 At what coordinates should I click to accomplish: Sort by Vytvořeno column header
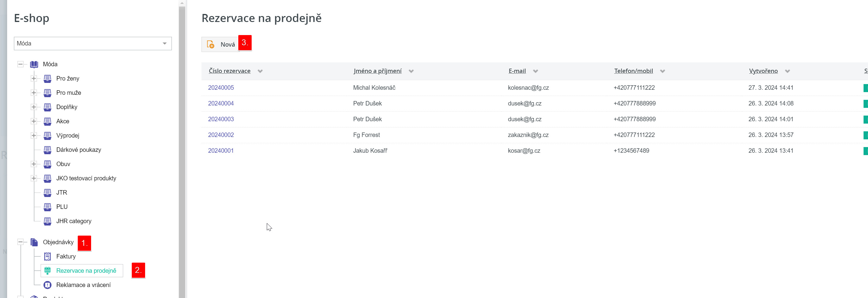pos(763,71)
